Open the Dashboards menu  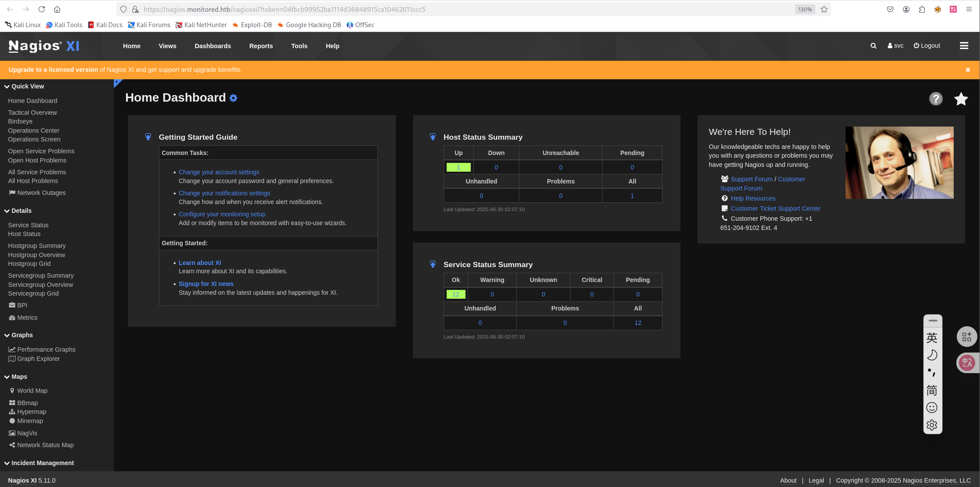213,46
